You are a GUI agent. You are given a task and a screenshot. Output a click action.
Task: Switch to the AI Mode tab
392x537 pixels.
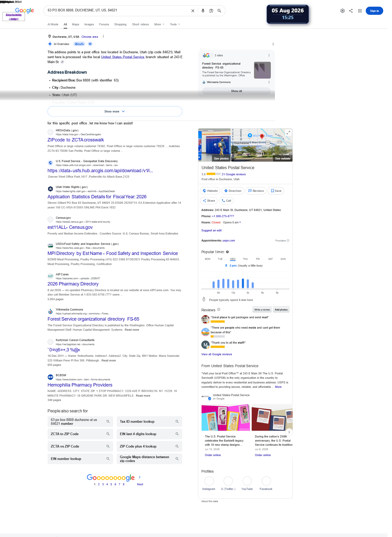pyautogui.click(x=53, y=25)
